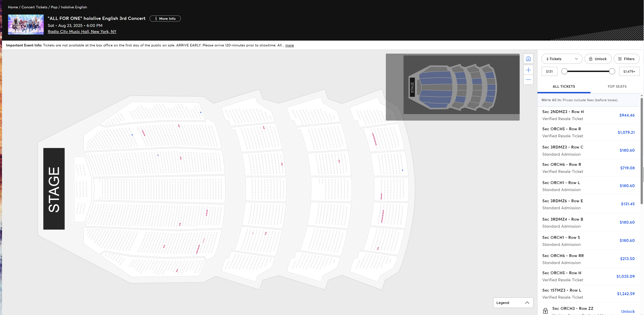The height and width of the screenshot is (315, 644).
Task: Open the concert poster thumbnail
Action: tap(26, 25)
